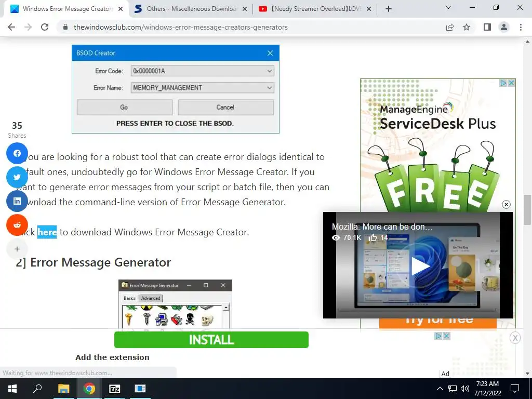Click the page vertical scrollbar thumb
Image resolution: width=532 pixels, height=399 pixels.
(x=527, y=210)
